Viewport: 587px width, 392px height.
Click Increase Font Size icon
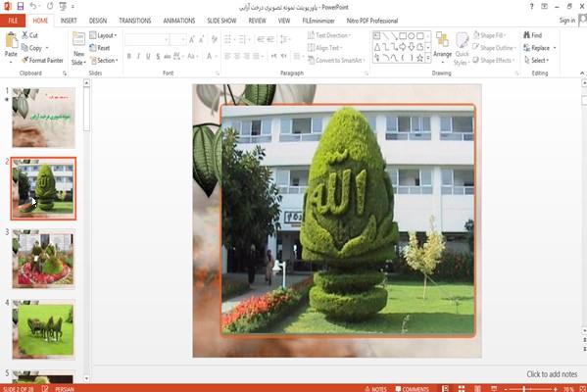pyautogui.click(x=192, y=39)
